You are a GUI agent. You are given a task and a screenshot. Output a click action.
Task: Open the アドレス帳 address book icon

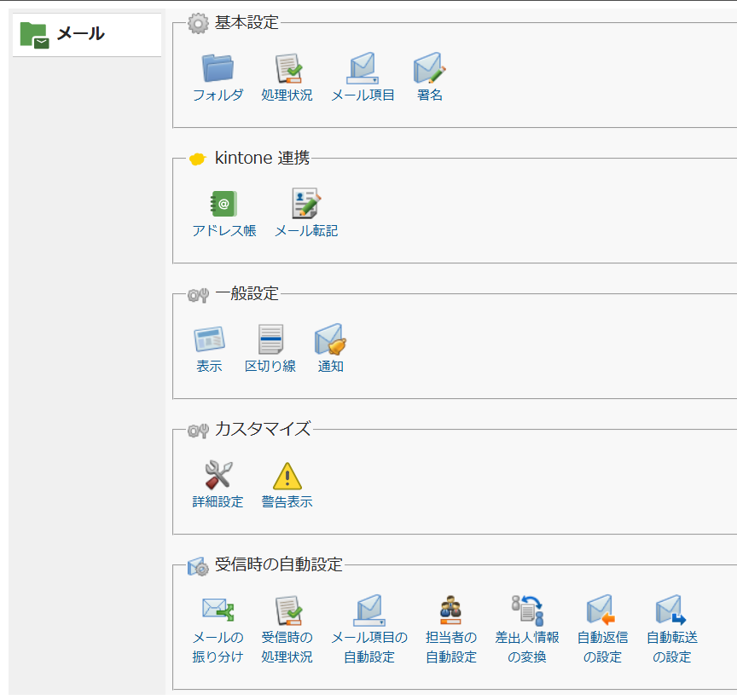[224, 204]
